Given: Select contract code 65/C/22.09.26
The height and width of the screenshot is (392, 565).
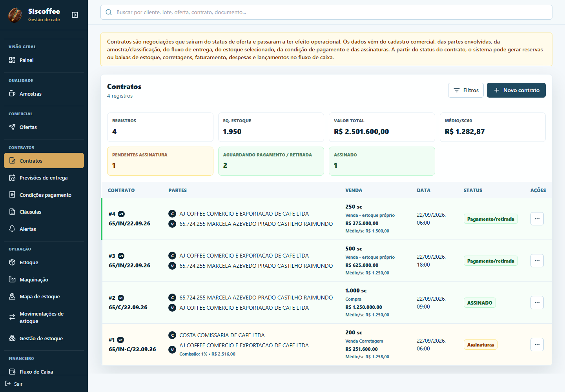Looking at the screenshot, I should [x=128, y=307].
